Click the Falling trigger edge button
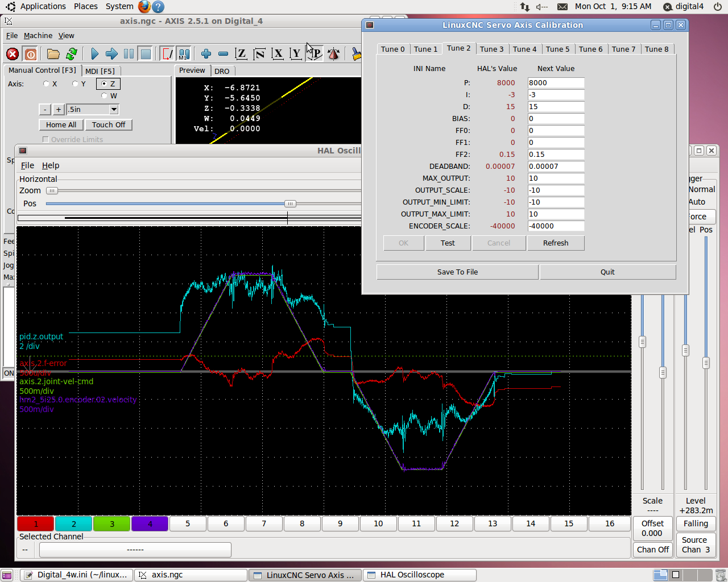Viewport: 728px width, 582px height. point(696,523)
